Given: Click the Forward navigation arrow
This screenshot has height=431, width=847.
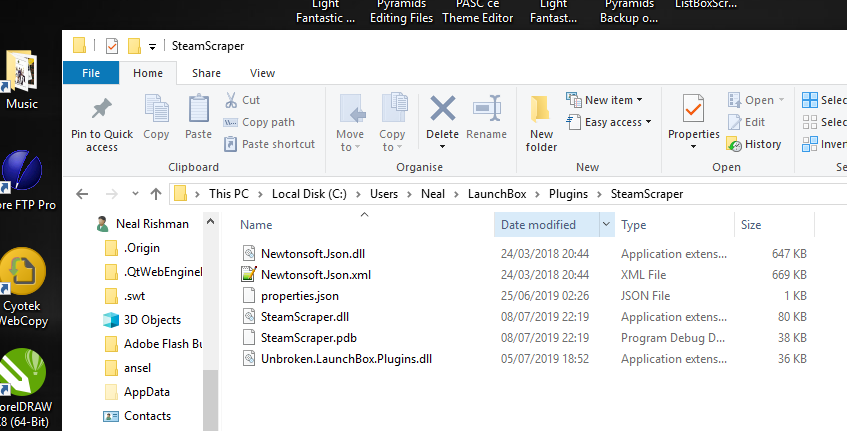Looking at the screenshot, I should point(111,194).
